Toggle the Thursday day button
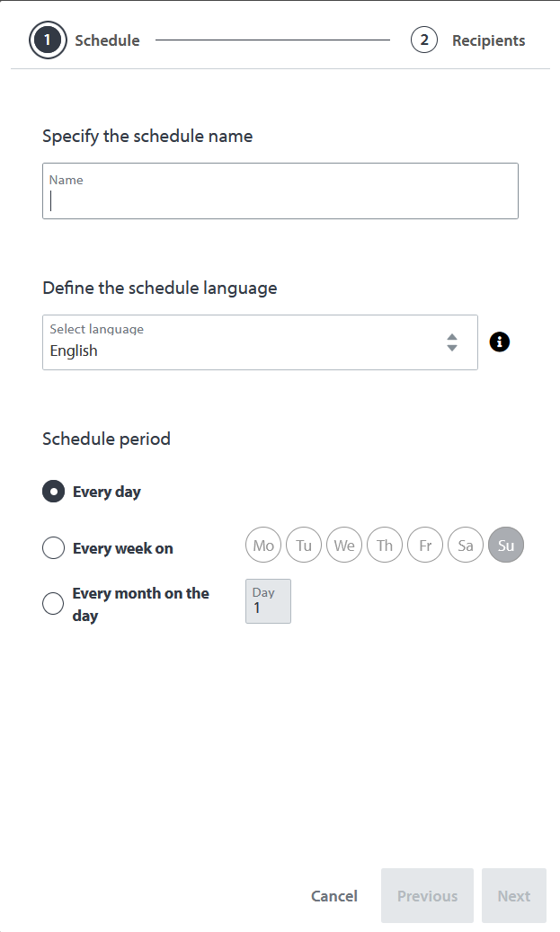Viewport: 560px width, 932px height. pos(385,546)
